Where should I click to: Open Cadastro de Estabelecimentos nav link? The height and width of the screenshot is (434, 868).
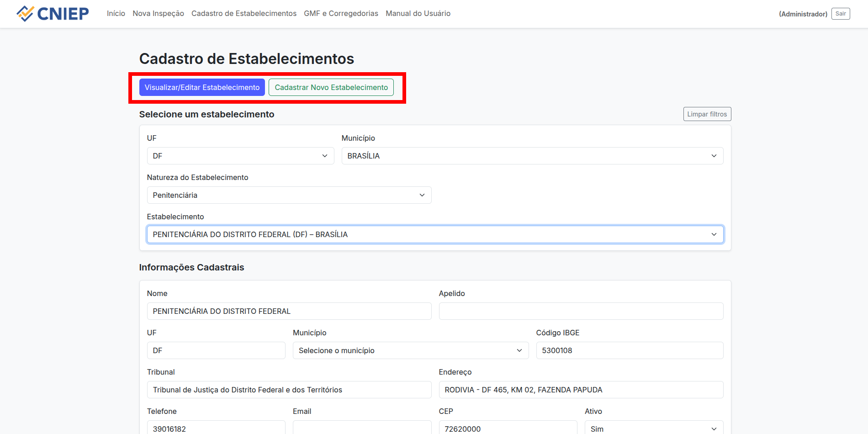point(244,14)
